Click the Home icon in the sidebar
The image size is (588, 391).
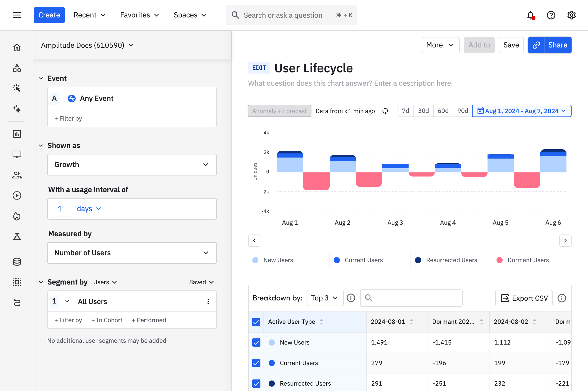17,47
